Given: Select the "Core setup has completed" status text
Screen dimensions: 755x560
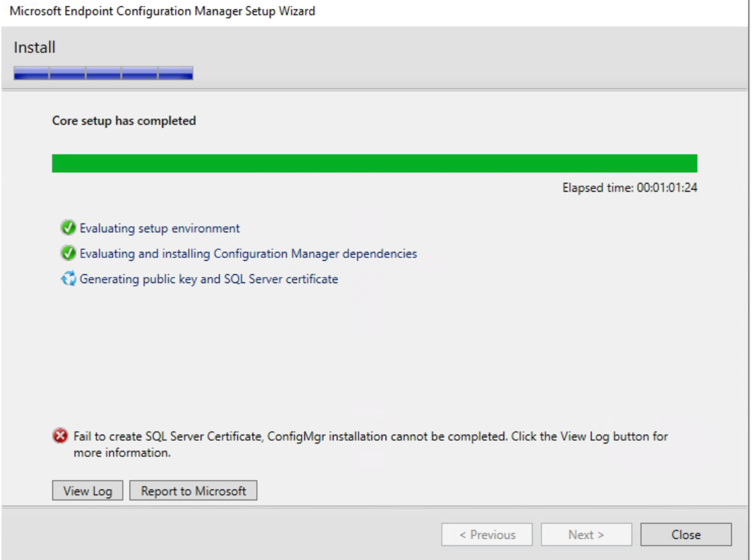Looking at the screenshot, I should tap(124, 121).
